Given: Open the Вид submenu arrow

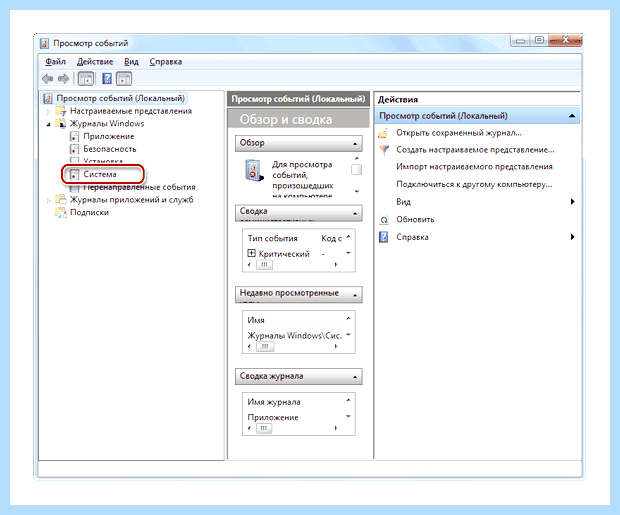Looking at the screenshot, I should tap(573, 202).
